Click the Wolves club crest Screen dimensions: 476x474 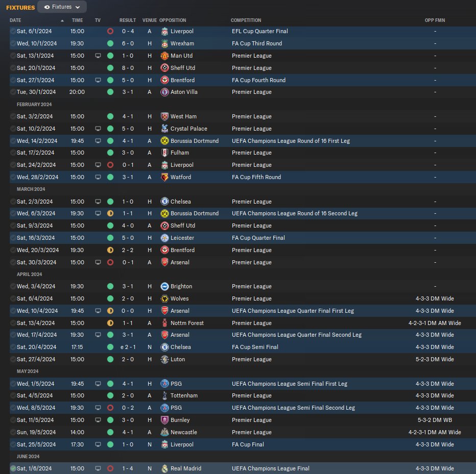point(164,298)
